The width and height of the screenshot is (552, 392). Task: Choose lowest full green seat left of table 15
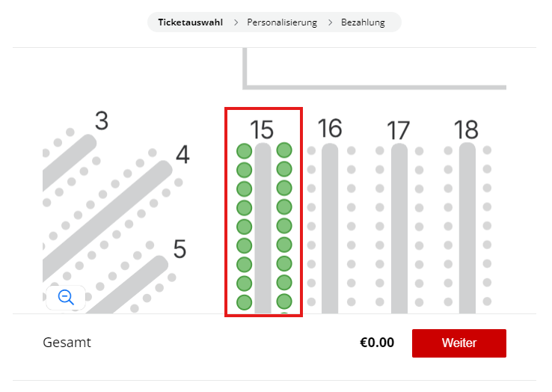tap(244, 302)
